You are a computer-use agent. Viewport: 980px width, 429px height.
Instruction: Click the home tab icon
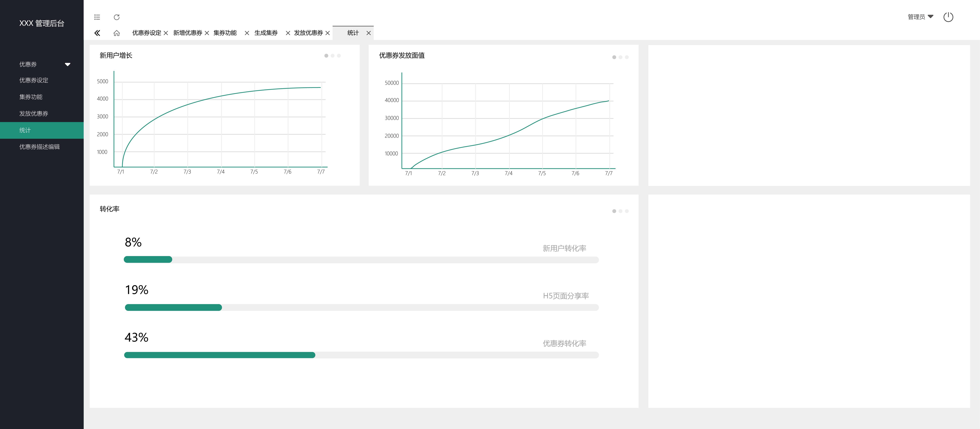pyautogui.click(x=117, y=33)
